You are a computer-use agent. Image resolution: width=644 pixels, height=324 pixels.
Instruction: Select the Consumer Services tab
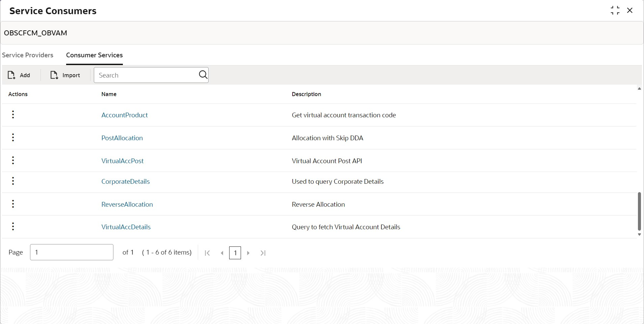pos(95,55)
